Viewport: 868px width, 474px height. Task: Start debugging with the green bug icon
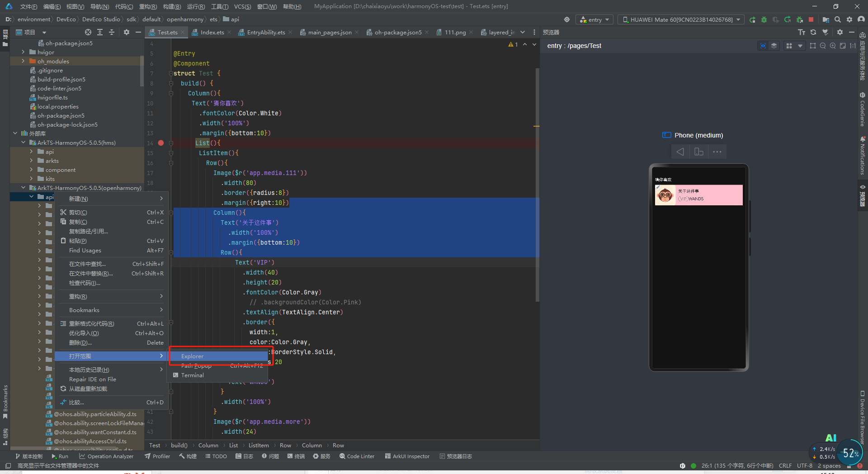[764, 19]
